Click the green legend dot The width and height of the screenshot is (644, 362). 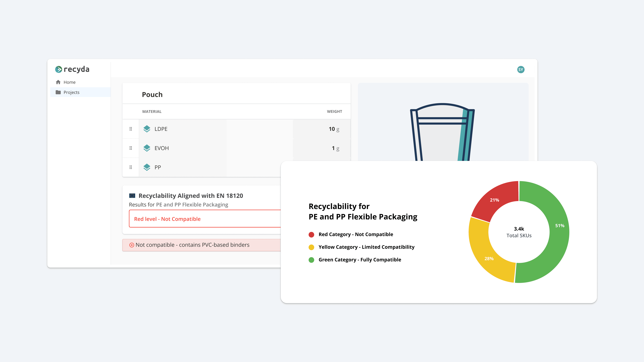[x=311, y=260]
